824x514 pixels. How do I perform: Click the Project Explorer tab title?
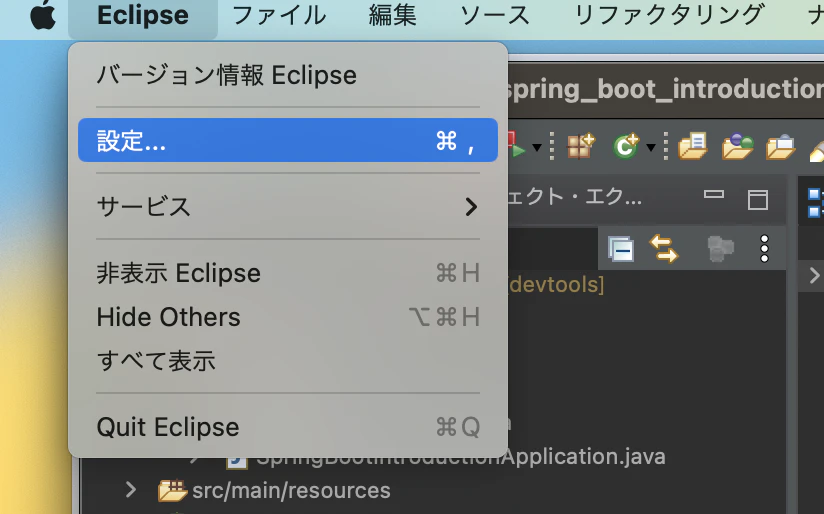[574, 197]
